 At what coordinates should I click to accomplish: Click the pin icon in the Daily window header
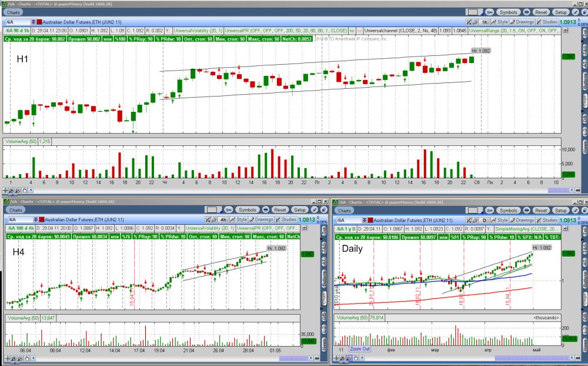click(576, 211)
